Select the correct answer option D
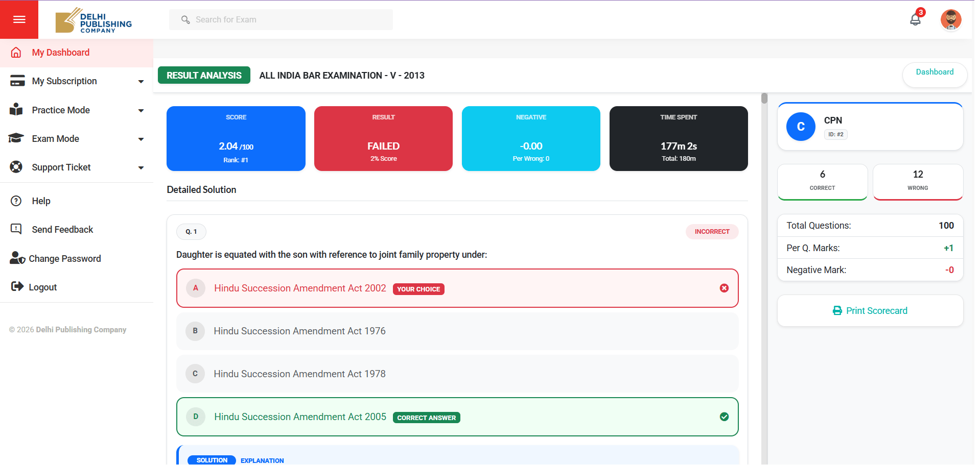The image size is (980, 465). coord(457,417)
